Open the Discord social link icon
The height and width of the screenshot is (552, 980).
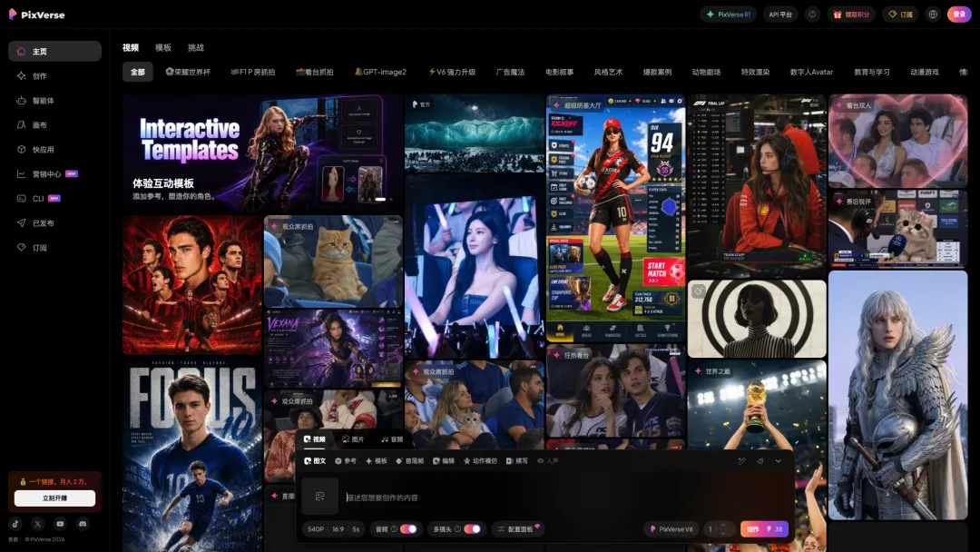(x=83, y=524)
